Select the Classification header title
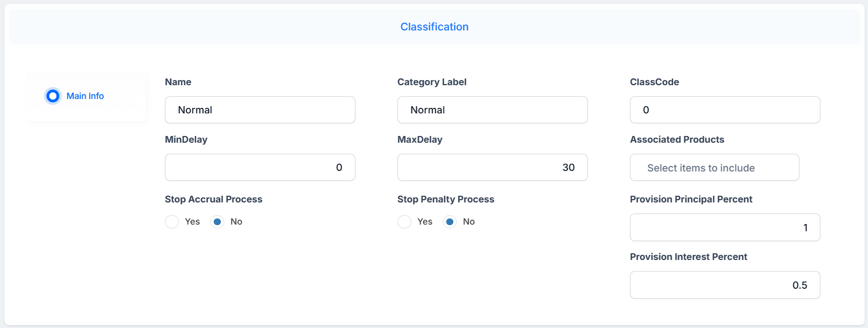Viewport: 868px width, 328px height. tap(435, 27)
